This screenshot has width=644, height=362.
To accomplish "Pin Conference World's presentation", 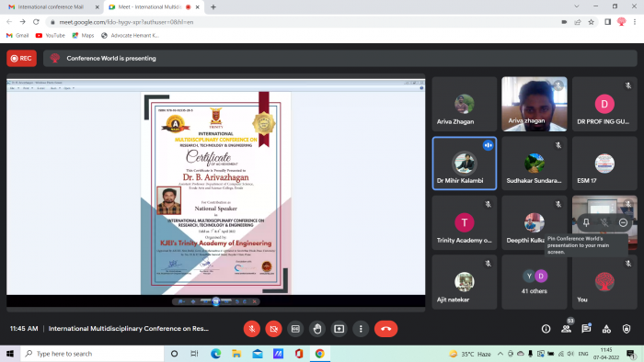I will [586, 222].
